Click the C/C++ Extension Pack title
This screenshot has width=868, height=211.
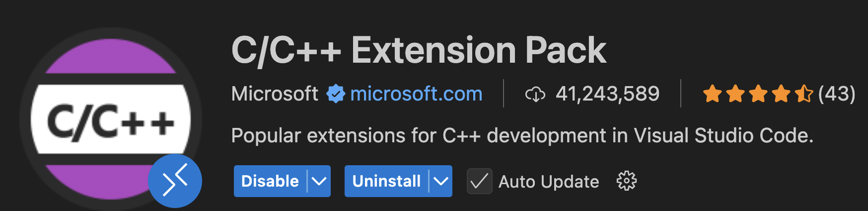pyautogui.click(x=419, y=50)
